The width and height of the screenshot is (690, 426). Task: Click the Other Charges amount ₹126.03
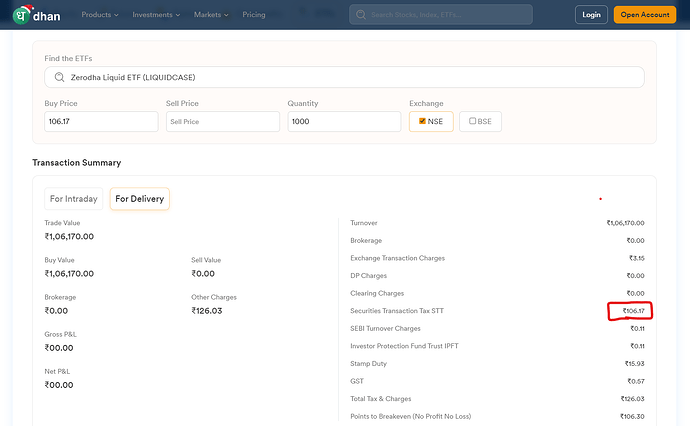(x=207, y=311)
